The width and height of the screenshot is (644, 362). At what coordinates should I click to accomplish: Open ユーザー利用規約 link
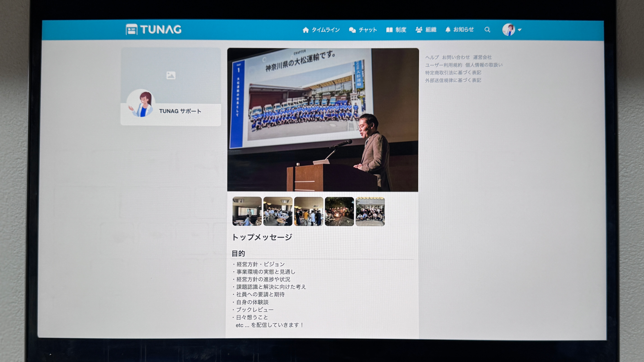(x=443, y=65)
